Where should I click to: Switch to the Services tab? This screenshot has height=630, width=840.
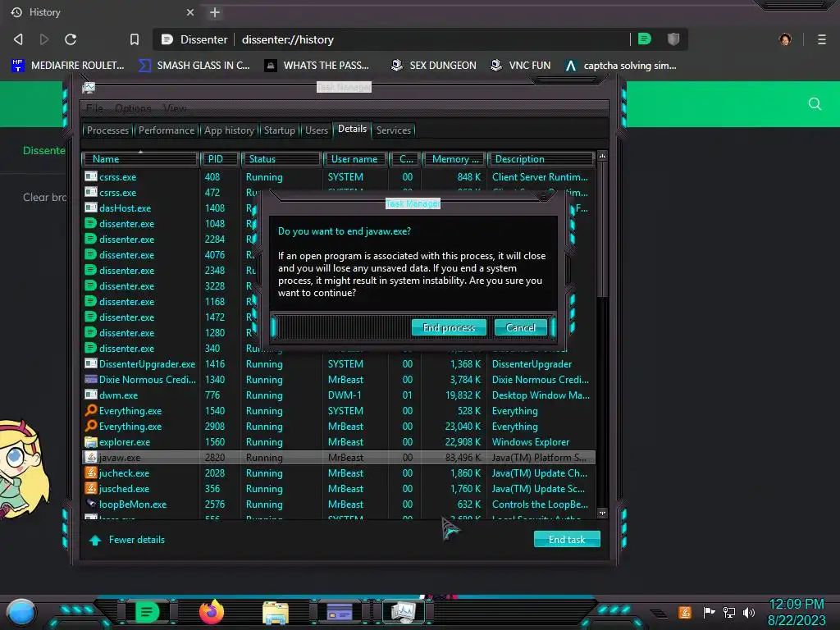tap(394, 130)
